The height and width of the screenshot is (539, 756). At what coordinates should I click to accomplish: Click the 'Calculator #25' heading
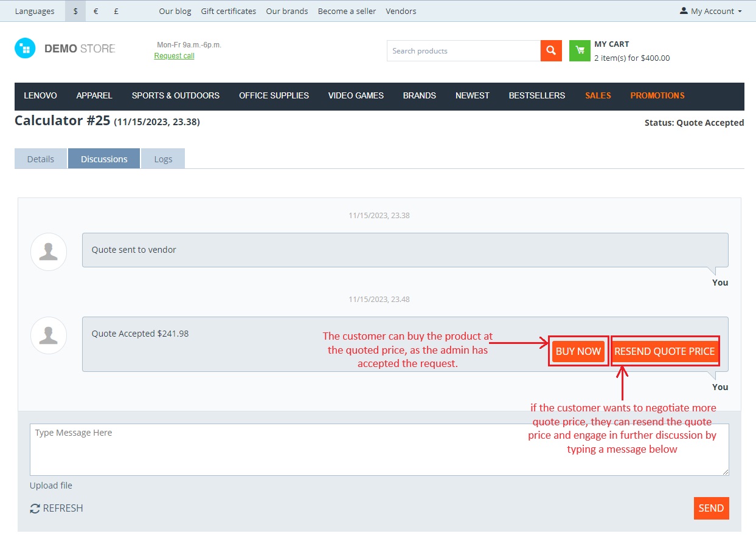pos(63,120)
